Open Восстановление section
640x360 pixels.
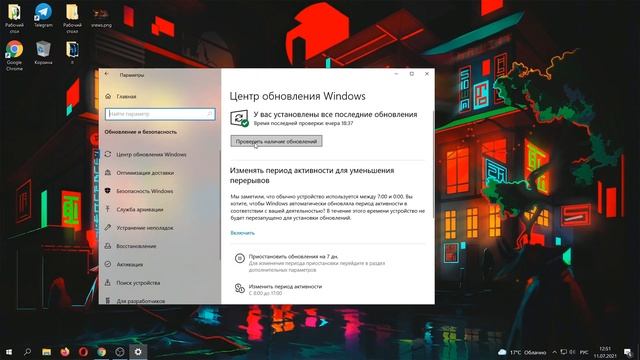(136, 247)
